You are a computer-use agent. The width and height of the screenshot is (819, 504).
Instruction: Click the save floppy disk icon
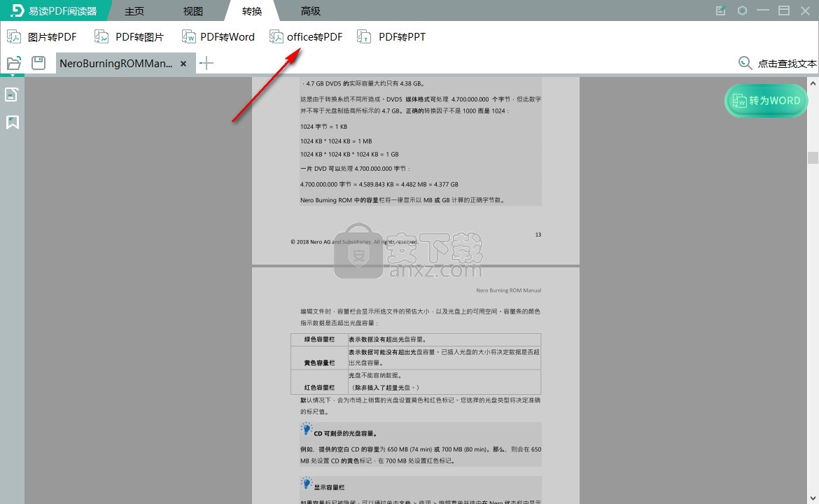(38, 64)
